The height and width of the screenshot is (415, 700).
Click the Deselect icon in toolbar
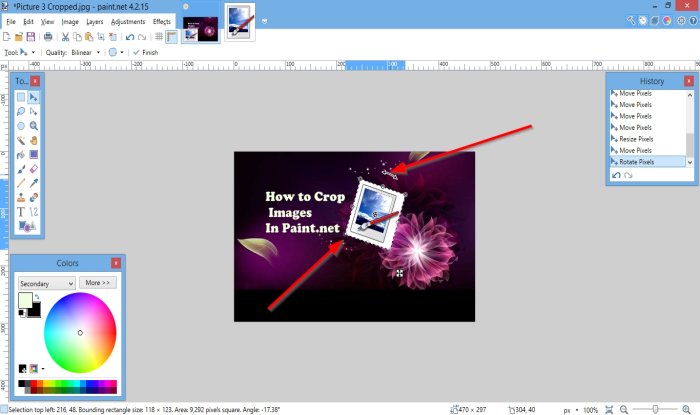click(x=113, y=37)
